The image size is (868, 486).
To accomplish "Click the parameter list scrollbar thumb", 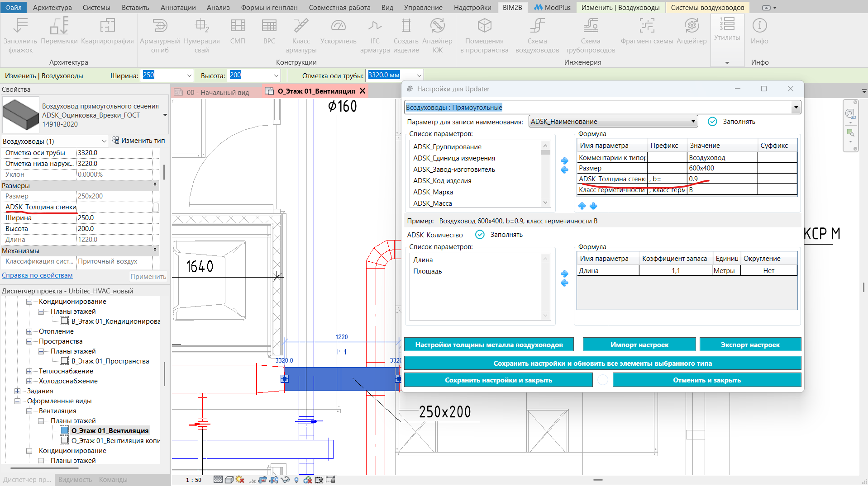I will [545, 152].
